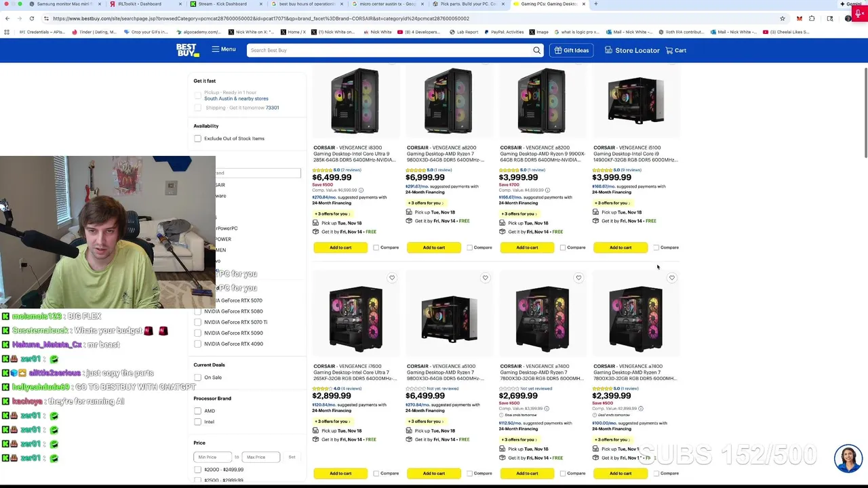Heart the $2,399.99 VENGEANCE a7400
Screen dimensions: 868x488
coord(672,278)
